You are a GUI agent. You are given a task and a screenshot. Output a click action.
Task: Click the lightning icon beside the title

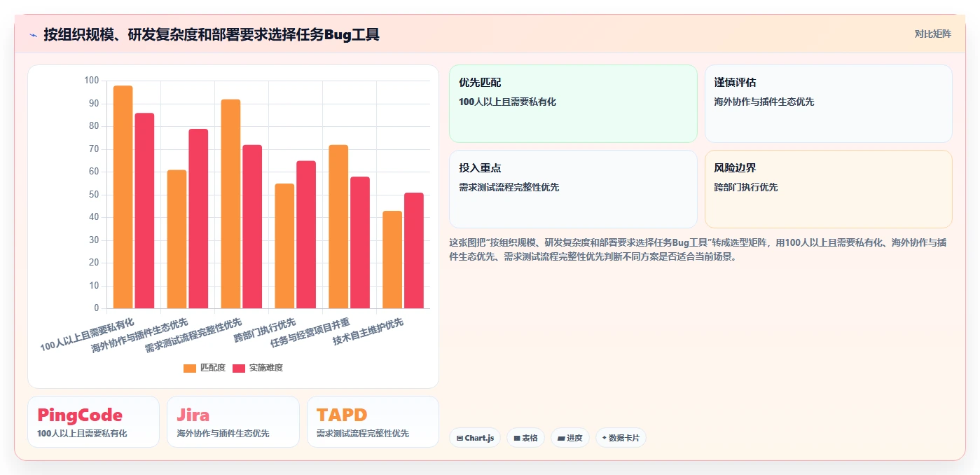coord(33,34)
